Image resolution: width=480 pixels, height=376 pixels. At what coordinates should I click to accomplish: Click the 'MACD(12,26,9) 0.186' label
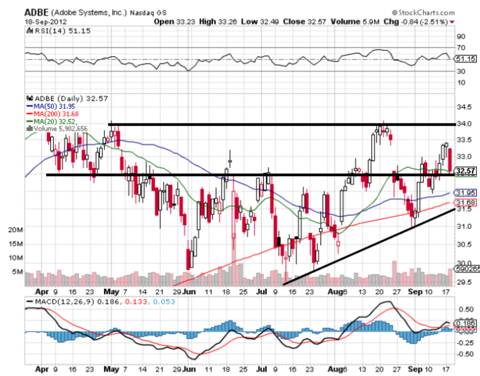click(x=77, y=302)
